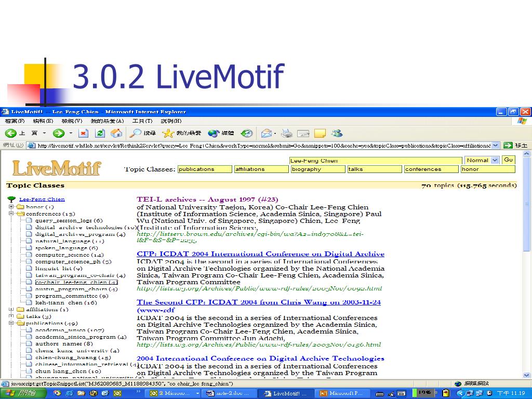
Task: Click the folder icon beside publications (49)
Action: [21, 323]
